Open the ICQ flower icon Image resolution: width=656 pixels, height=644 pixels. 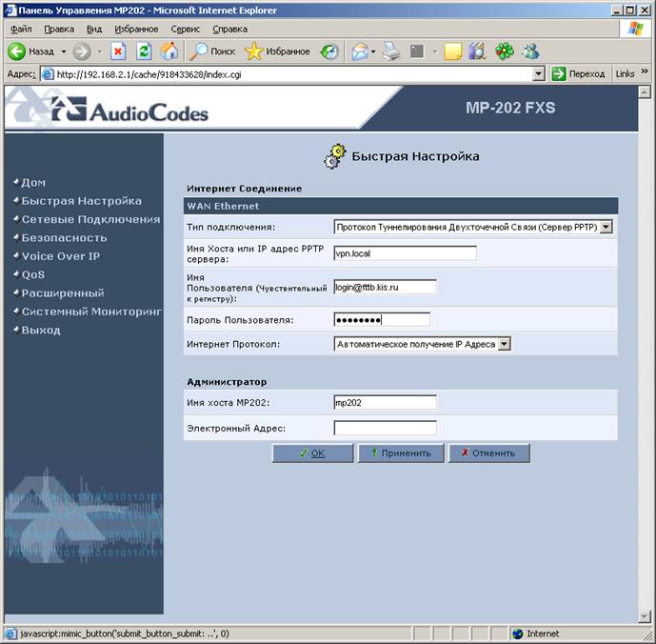pos(505,51)
